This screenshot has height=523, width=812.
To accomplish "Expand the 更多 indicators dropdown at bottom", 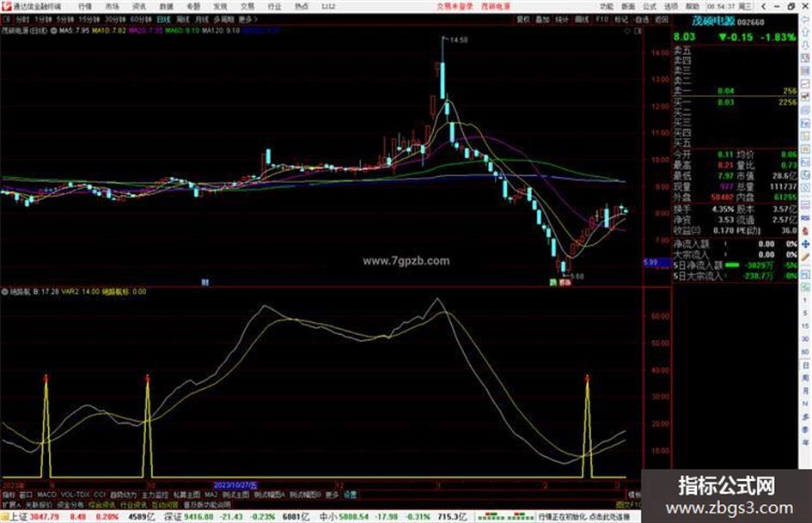I will (x=332, y=495).
